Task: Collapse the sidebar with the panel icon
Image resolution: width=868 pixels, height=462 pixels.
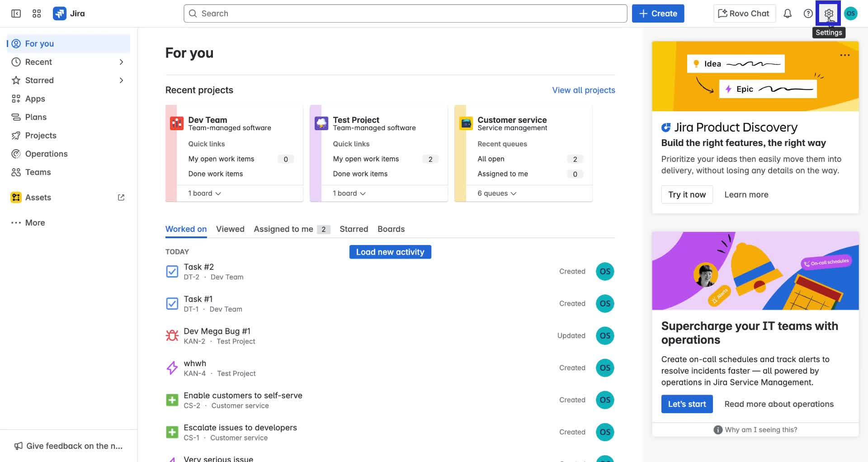Action: [15, 13]
